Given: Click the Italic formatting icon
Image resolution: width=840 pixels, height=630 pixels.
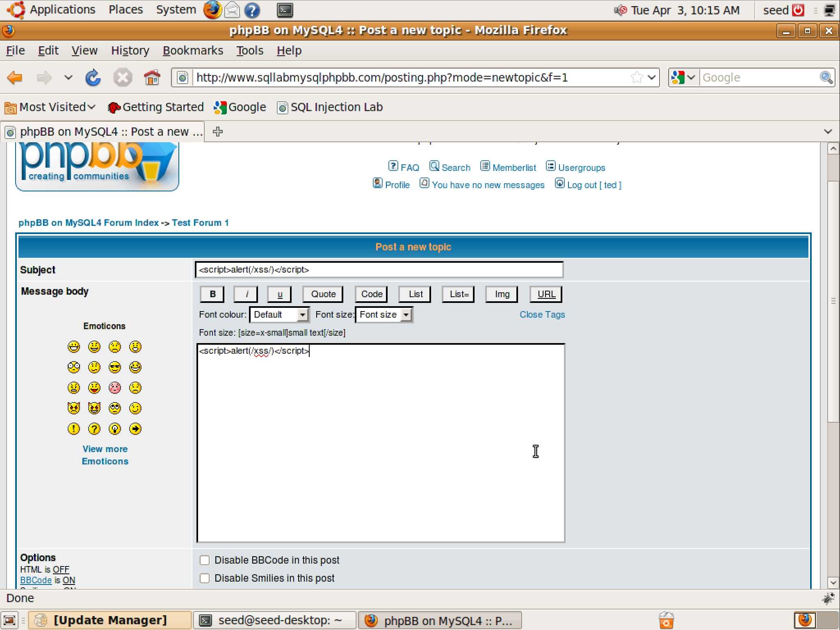Looking at the screenshot, I should point(246,294).
